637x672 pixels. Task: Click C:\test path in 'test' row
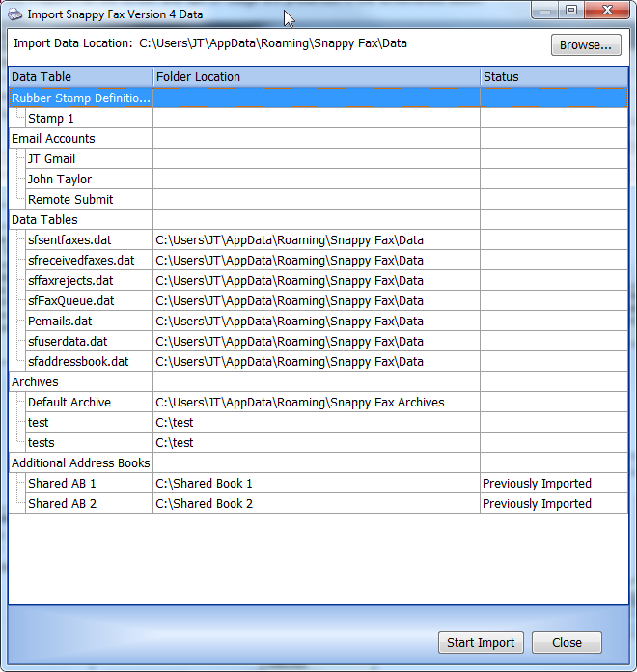[175, 423]
